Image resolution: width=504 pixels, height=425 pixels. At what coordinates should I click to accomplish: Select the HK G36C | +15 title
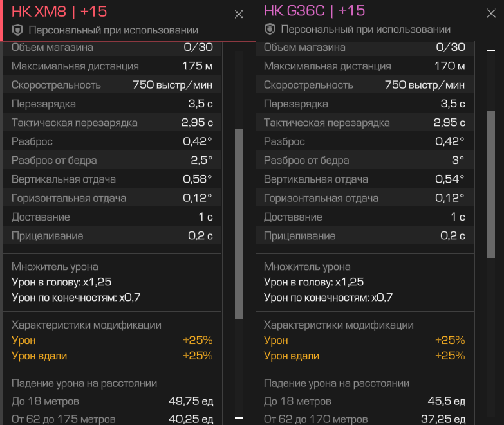pyautogui.click(x=314, y=11)
